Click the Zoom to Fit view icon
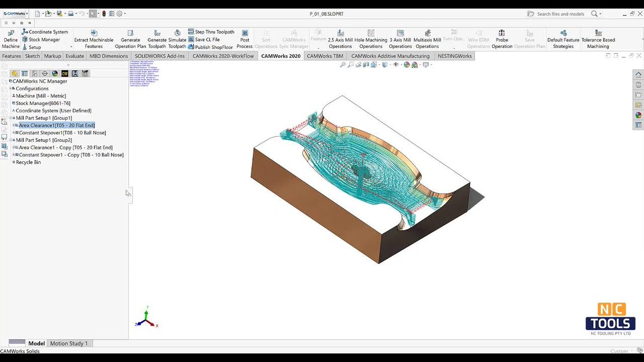The image size is (644, 362). point(343,64)
